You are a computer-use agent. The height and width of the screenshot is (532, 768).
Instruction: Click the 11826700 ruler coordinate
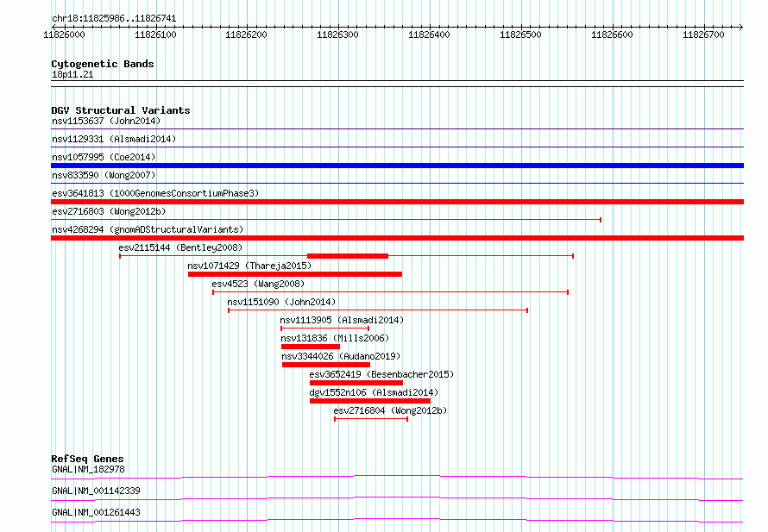pos(703,34)
